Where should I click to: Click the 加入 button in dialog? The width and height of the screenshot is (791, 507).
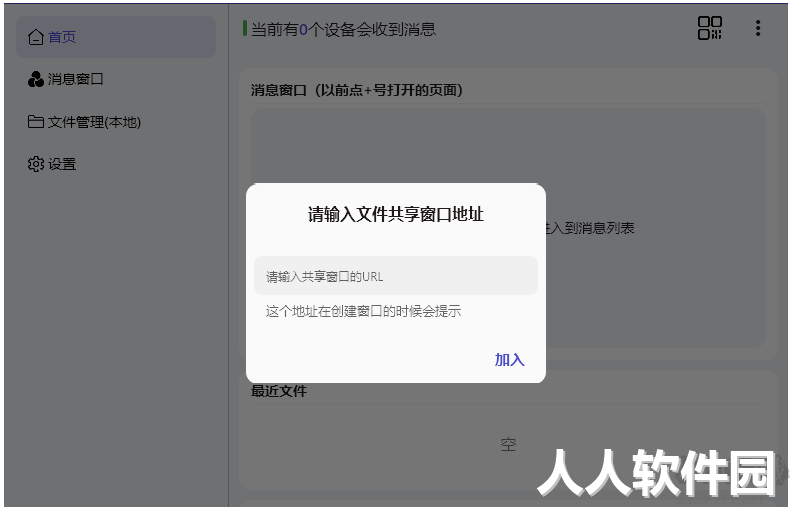coord(510,360)
